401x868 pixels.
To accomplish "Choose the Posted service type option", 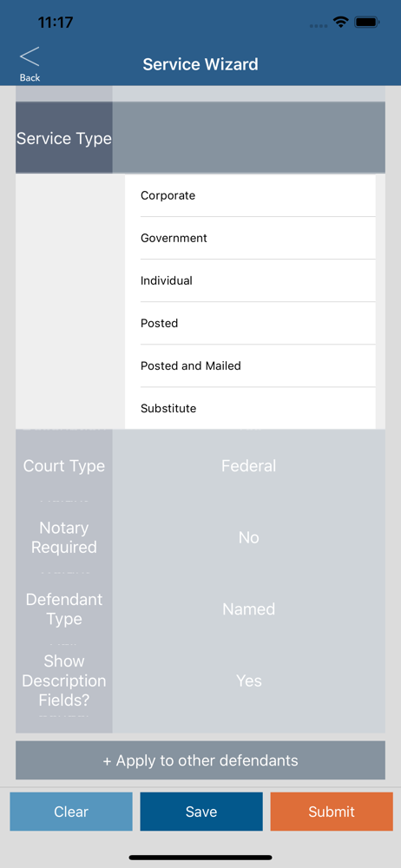I will click(250, 323).
